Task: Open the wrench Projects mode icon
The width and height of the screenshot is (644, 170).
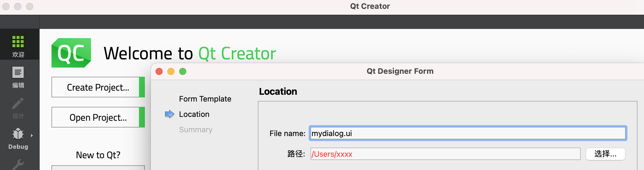Action: point(18,164)
